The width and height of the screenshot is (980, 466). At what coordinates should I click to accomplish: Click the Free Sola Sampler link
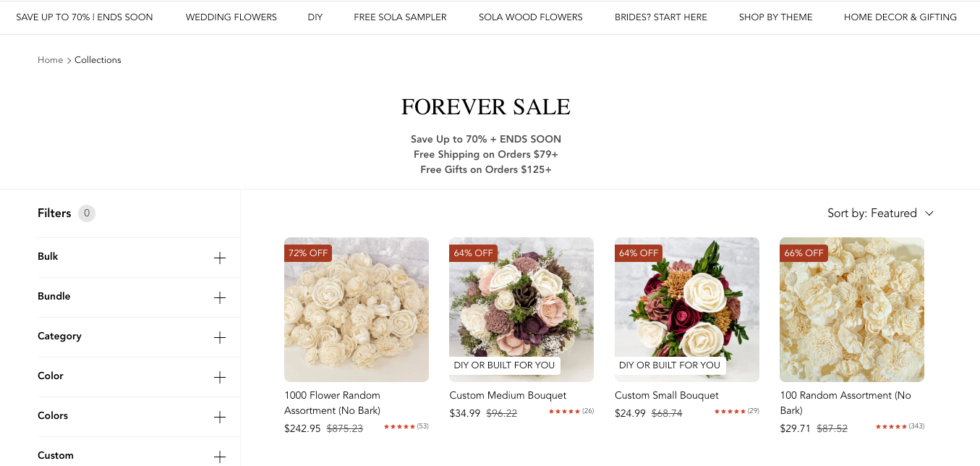click(400, 17)
